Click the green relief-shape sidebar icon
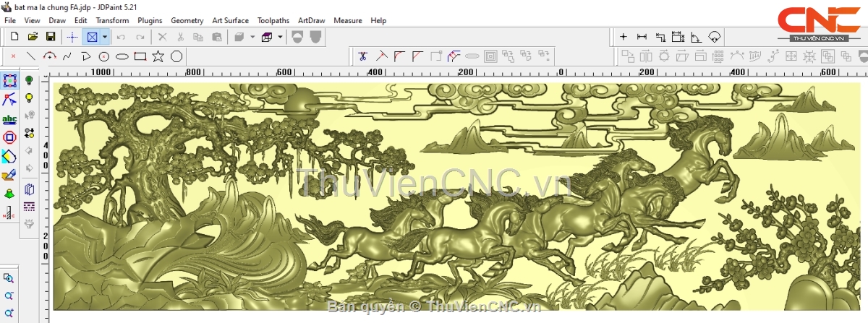868x323 pixels. (10, 194)
